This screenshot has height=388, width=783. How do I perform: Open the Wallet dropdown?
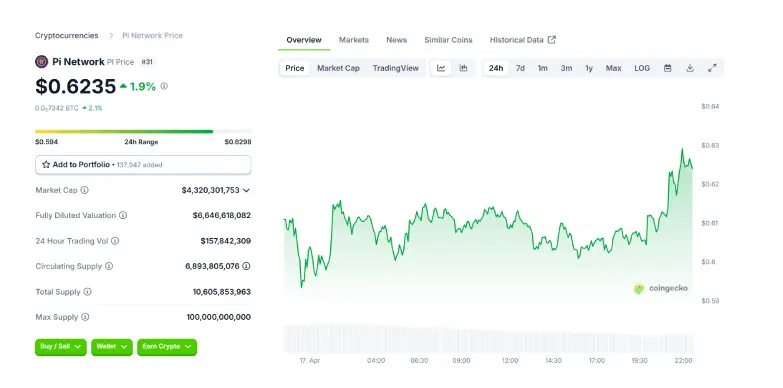coord(112,347)
